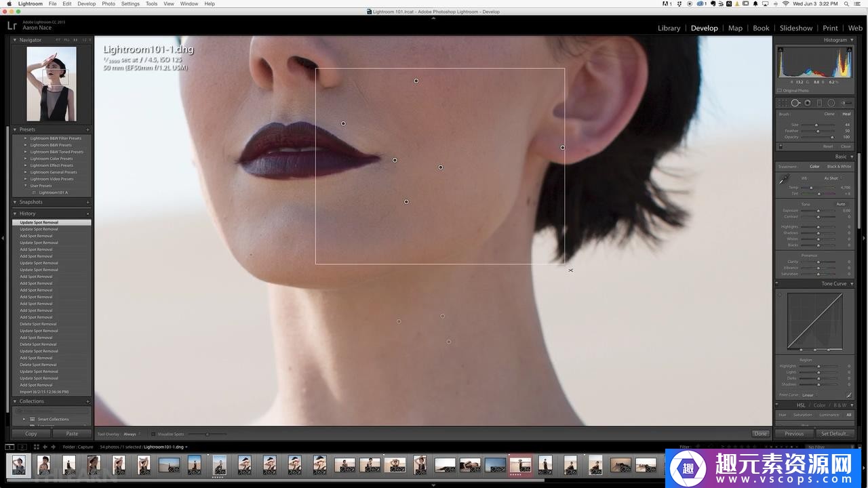Click the point curve edit icon
Image resolution: width=868 pixels, height=488 pixels.
click(848, 394)
